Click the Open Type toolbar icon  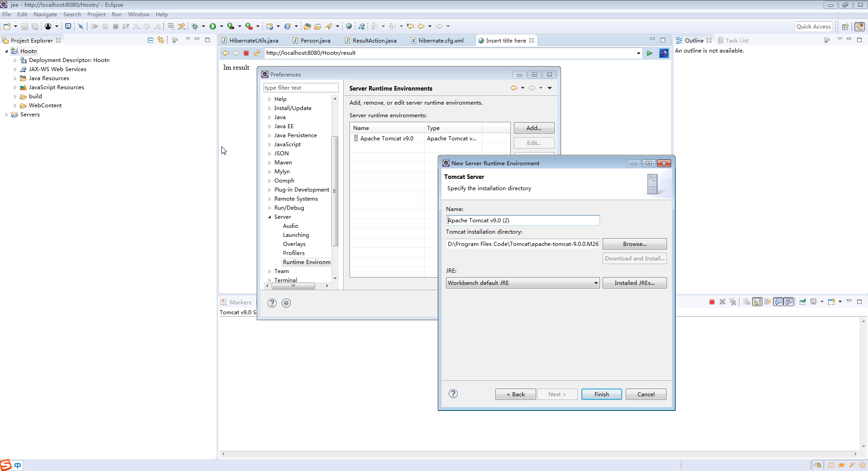pyautogui.click(x=307, y=26)
